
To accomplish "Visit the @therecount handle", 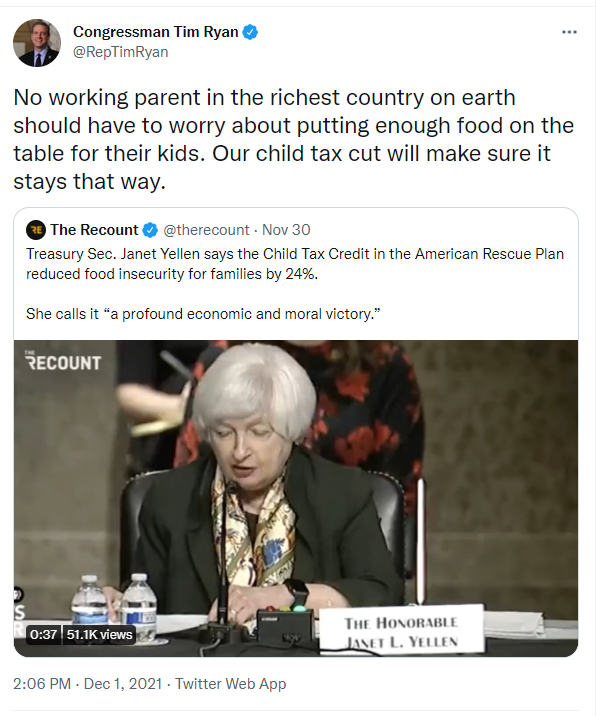I will pos(206,230).
